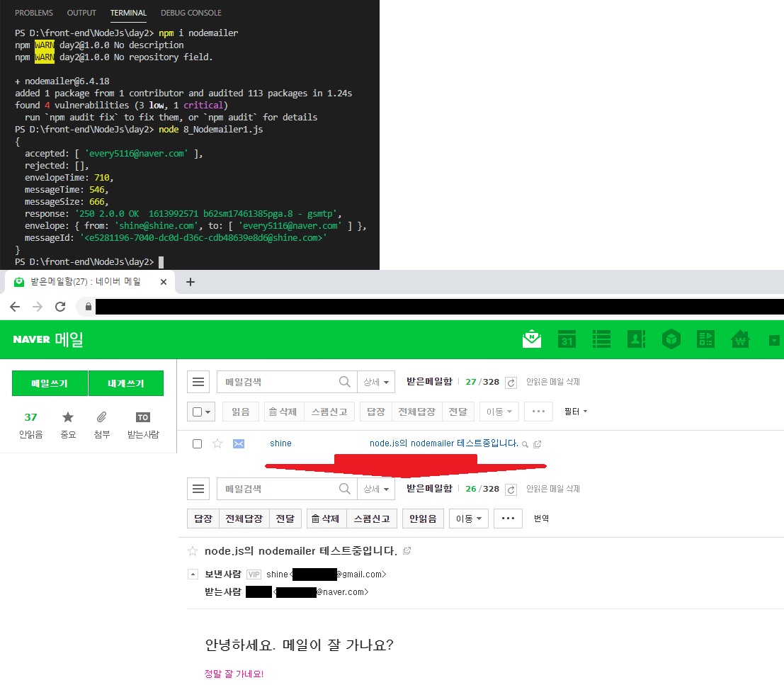784x685 pixels.
Task: Expand the header dropdown arrow at far right
Action: (x=774, y=341)
